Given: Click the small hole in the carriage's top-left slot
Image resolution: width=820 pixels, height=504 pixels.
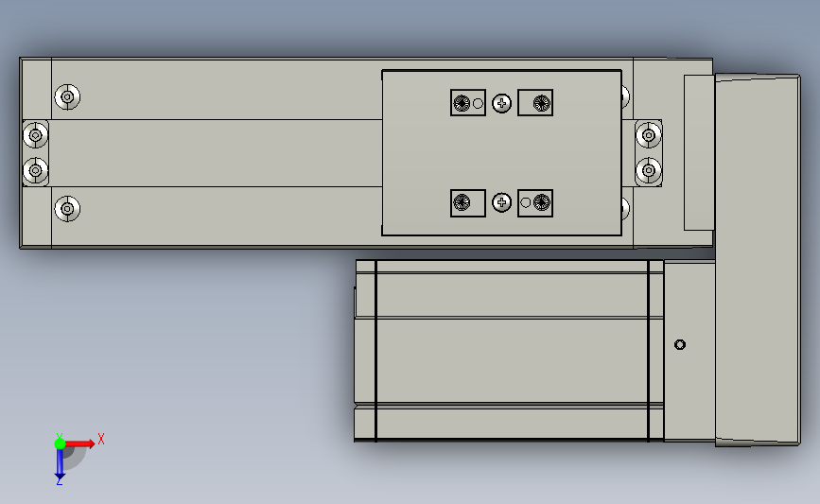Looking at the screenshot, I should click(x=478, y=103).
